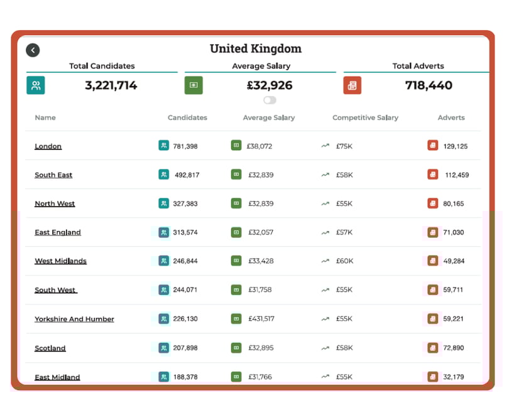The width and height of the screenshot is (507, 420).
Task: Click the red Total Adverts document icon
Action: point(352,85)
